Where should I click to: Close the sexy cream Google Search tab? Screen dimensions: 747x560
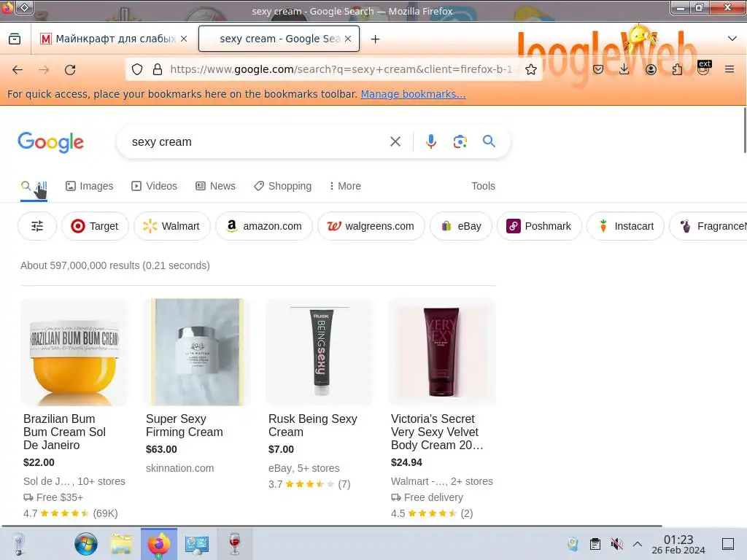(348, 39)
